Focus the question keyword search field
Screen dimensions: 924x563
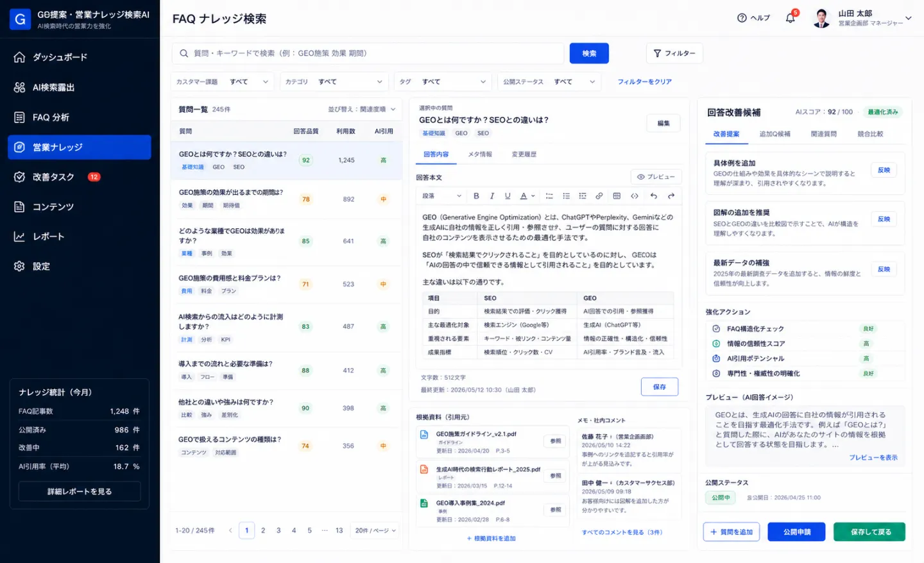368,53
